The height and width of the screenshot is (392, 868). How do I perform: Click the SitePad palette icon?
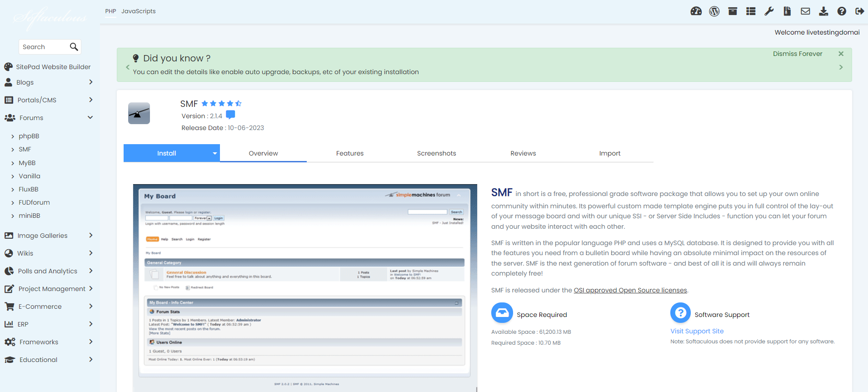(8, 67)
